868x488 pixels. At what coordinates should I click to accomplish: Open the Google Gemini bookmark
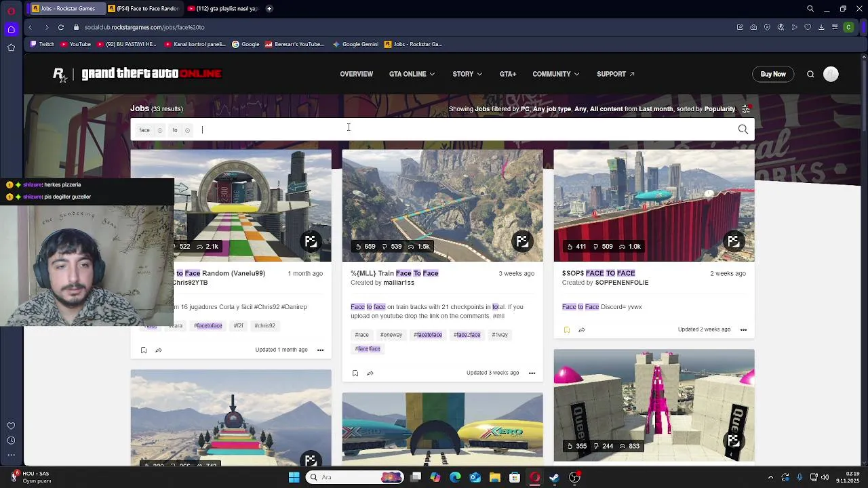tap(356, 44)
